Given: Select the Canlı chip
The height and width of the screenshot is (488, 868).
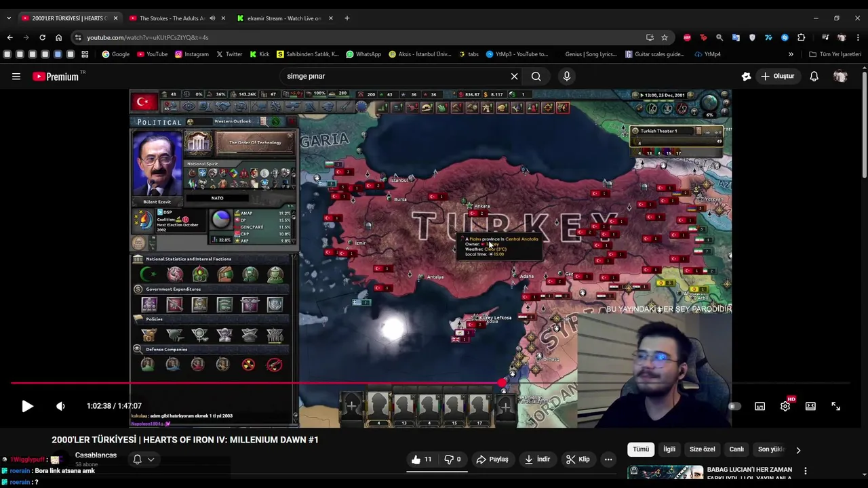Looking at the screenshot, I should point(736,449).
